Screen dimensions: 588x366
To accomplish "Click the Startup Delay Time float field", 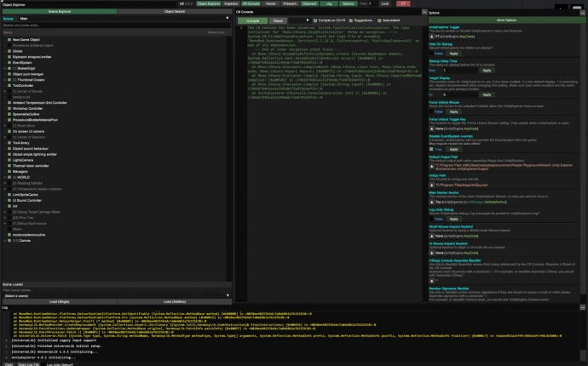I will pyautogui.click(x=459, y=71).
